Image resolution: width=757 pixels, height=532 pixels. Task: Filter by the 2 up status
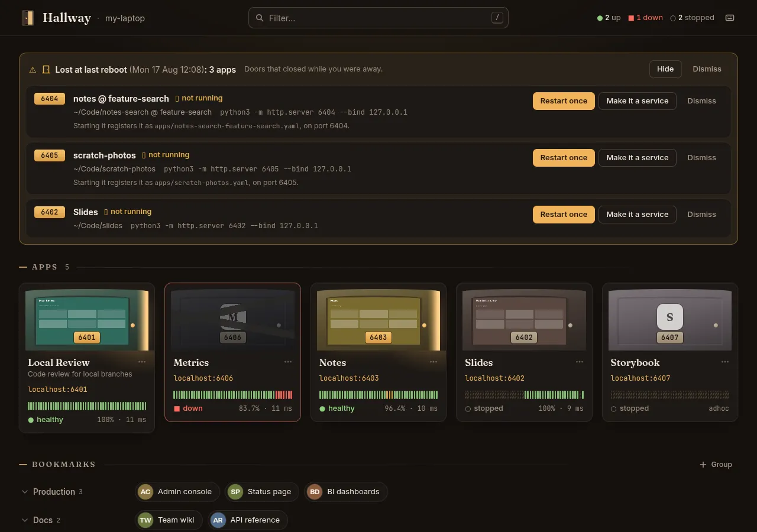coord(609,18)
